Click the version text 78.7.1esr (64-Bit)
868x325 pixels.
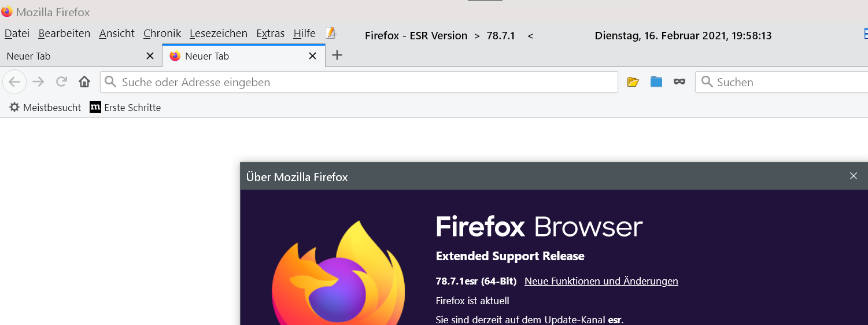pos(476,281)
